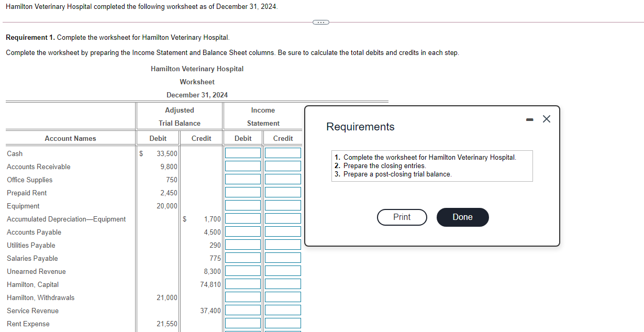Image resolution: width=644 pixels, height=332 pixels.
Task: Click the Print button
Action: point(402,217)
